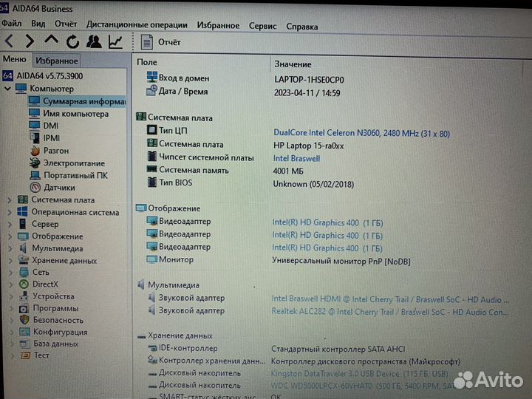The height and width of the screenshot is (399, 532).
Task: Expand Сервер tree node
Action: pyautogui.click(x=10, y=225)
